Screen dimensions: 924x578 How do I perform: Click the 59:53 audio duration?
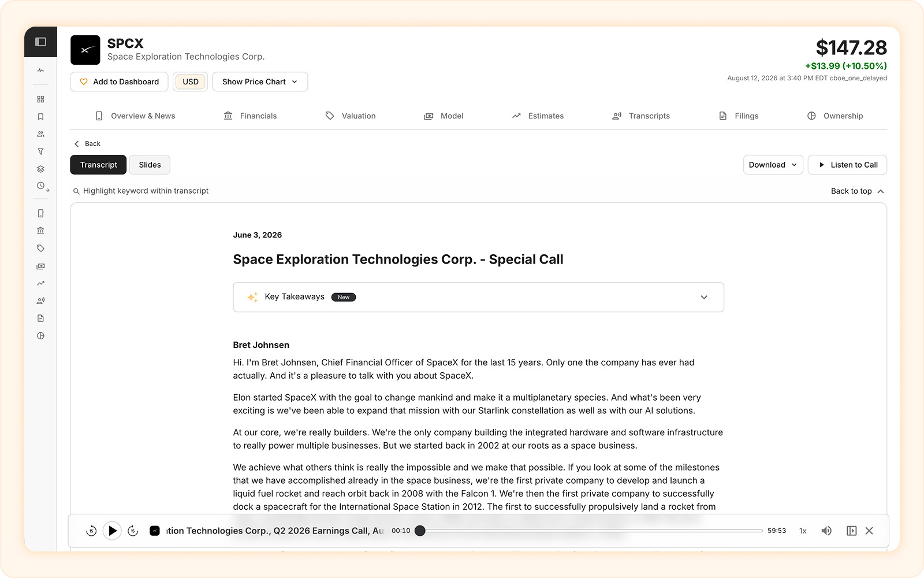coord(777,531)
